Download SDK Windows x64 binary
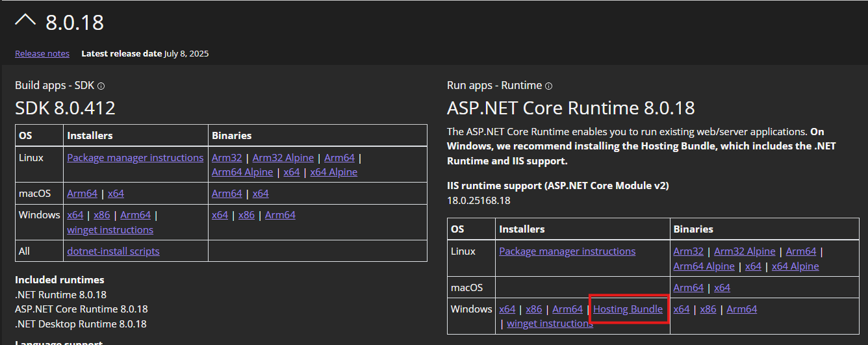 tap(220, 214)
